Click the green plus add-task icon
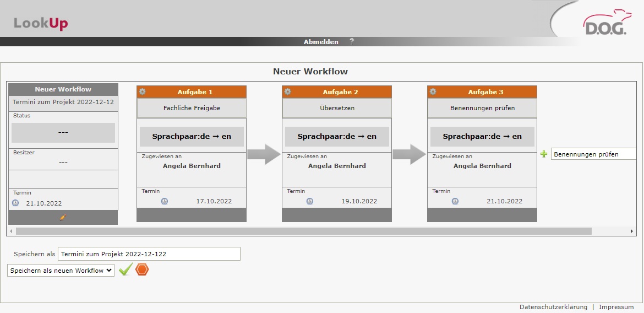 pyautogui.click(x=544, y=155)
